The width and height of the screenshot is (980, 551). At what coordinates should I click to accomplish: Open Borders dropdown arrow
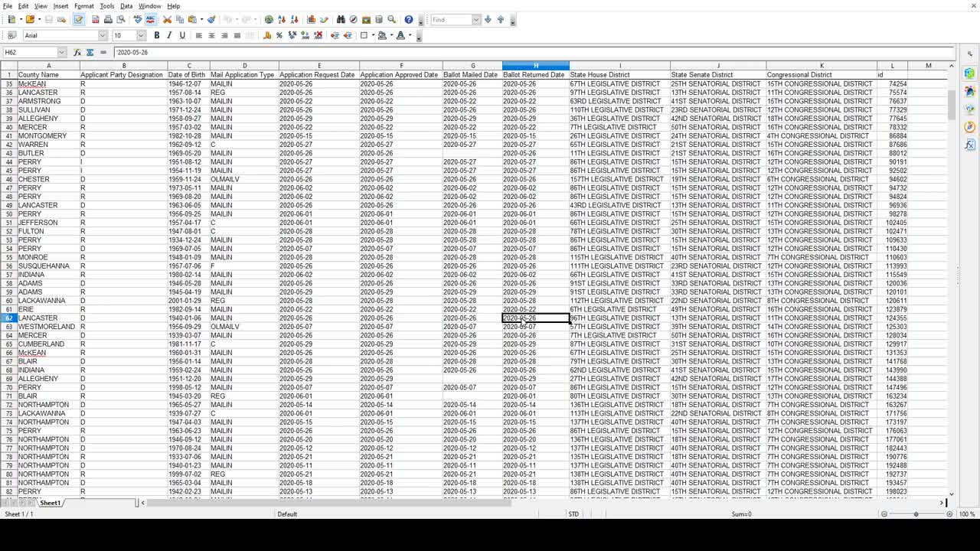(372, 35)
